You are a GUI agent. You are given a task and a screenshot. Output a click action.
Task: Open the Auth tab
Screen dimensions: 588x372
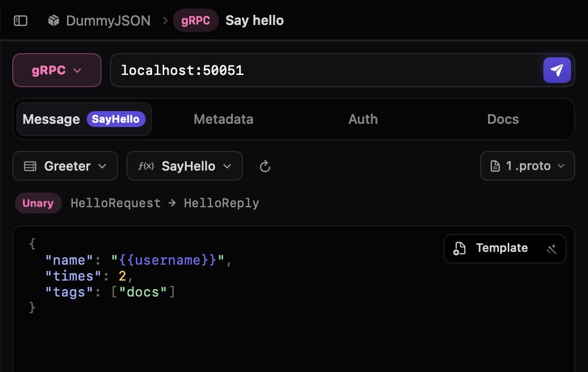[363, 119]
